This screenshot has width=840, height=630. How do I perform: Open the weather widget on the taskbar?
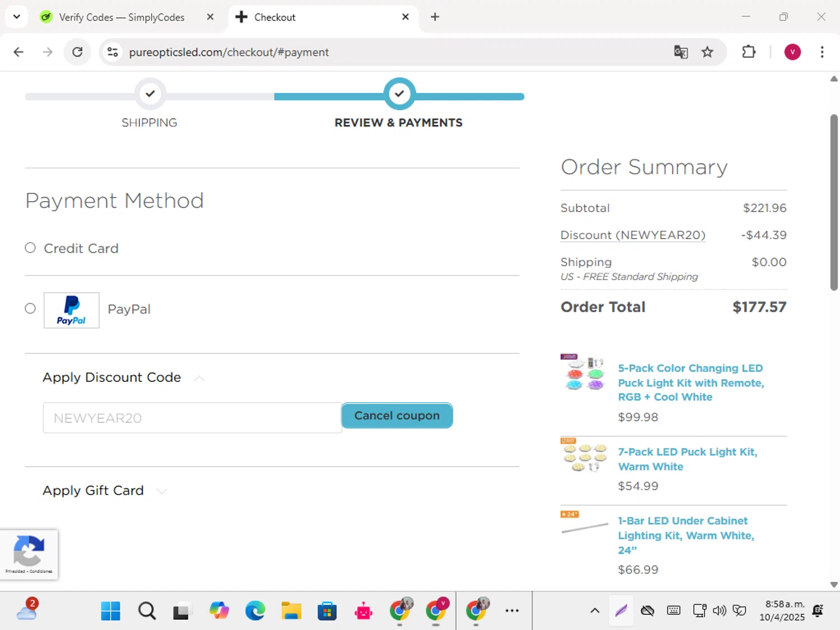click(x=27, y=610)
